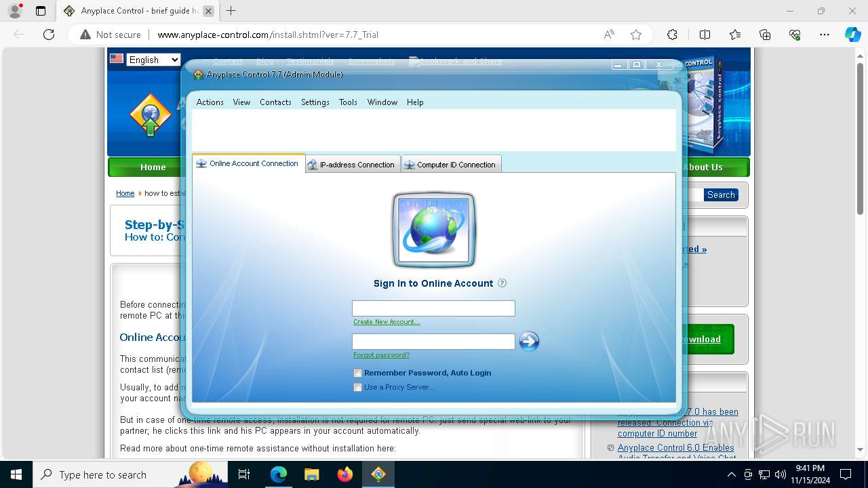Image resolution: width=868 pixels, height=488 pixels.
Task: Click the volume tray icon
Action: (x=780, y=474)
